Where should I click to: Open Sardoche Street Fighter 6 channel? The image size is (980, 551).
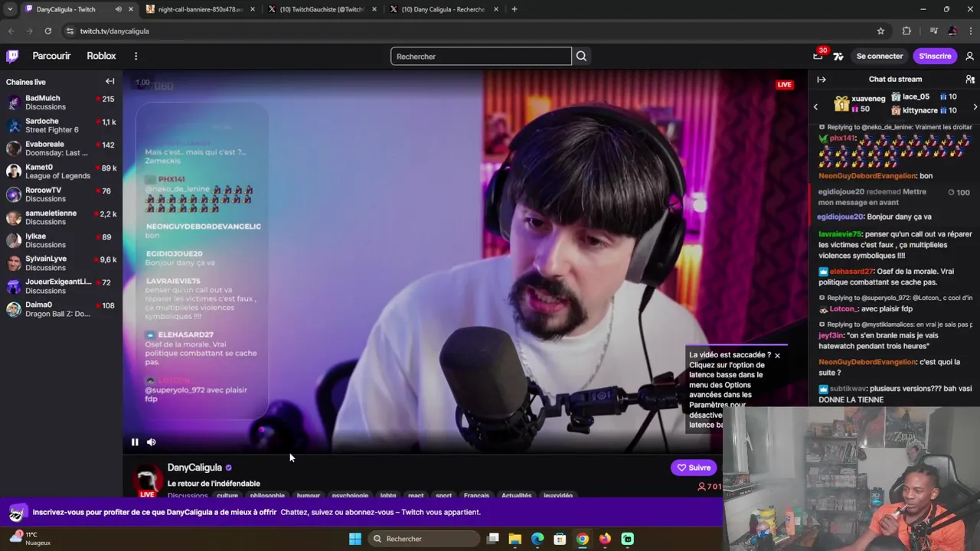(60, 126)
